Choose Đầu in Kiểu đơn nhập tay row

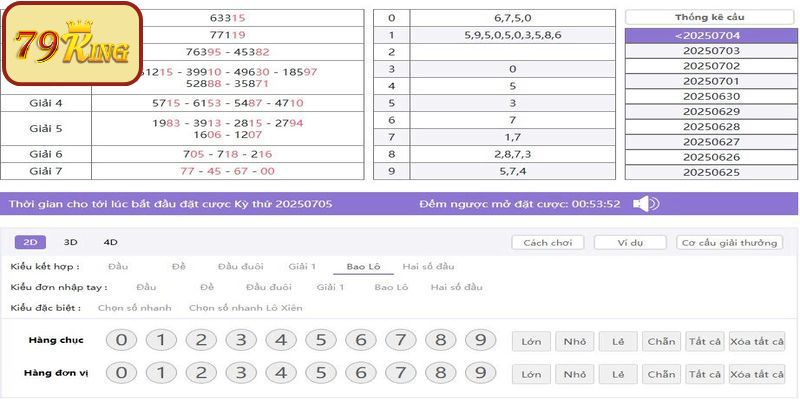(x=146, y=287)
